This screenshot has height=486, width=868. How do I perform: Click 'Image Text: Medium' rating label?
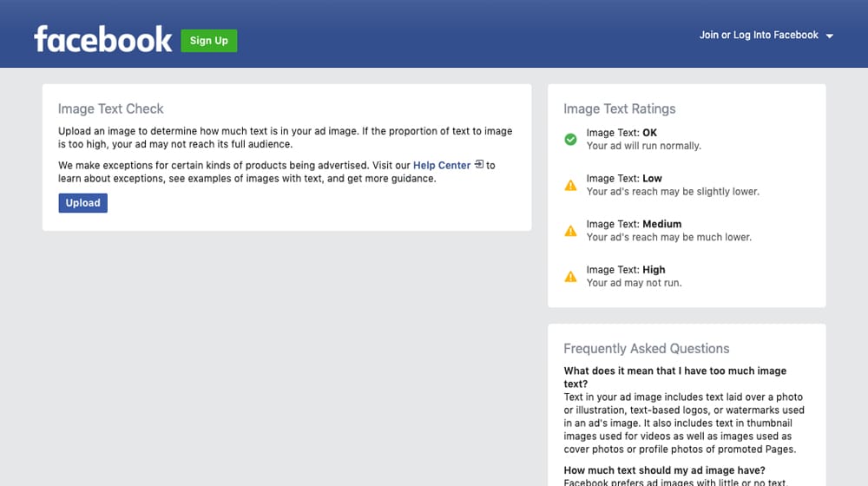point(634,224)
